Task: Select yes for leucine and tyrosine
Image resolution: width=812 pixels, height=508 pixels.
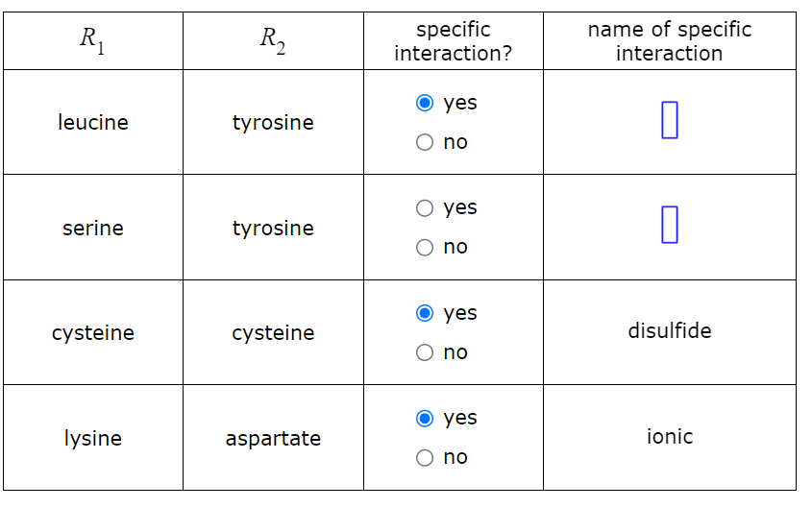Action: [x=425, y=103]
